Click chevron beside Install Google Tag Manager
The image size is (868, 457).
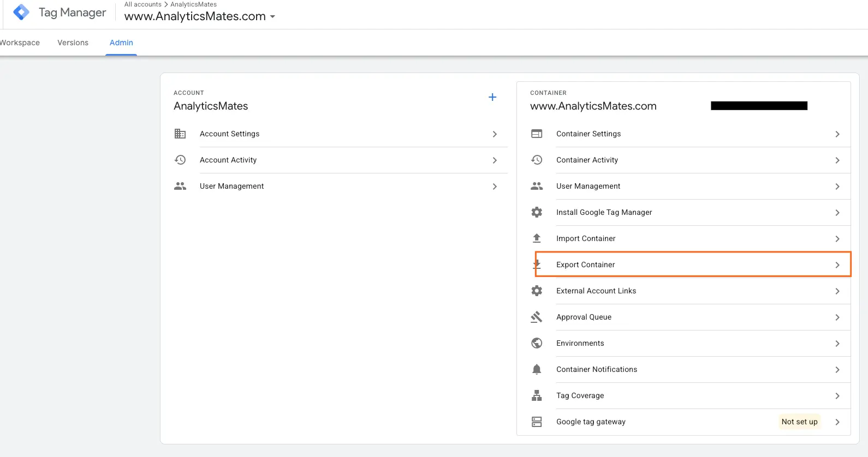[x=837, y=212]
